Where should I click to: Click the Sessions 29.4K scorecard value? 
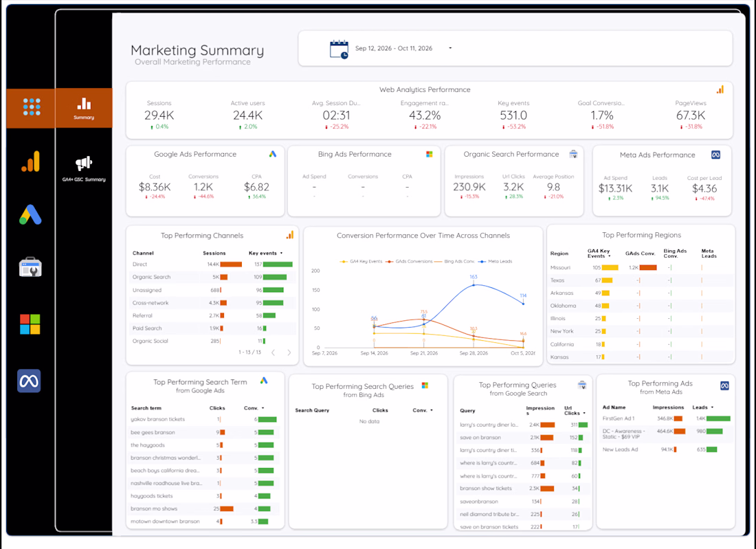click(x=159, y=115)
